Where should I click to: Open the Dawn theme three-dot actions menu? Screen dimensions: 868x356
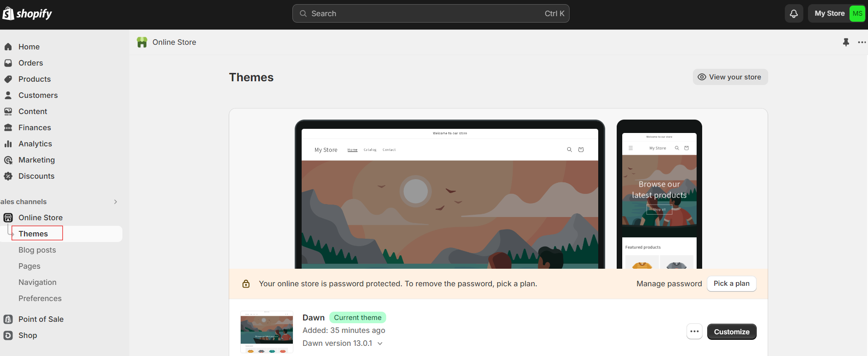pyautogui.click(x=694, y=332)
